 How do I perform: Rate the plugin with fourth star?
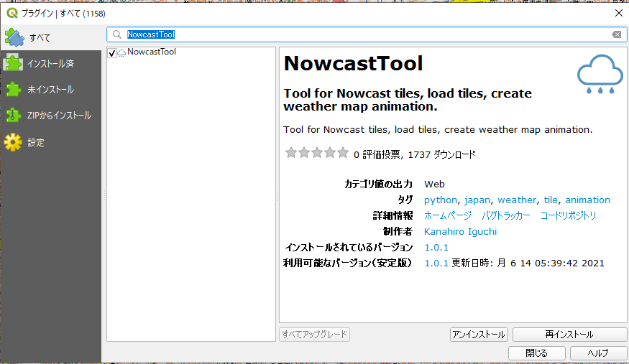coord(330,153)
